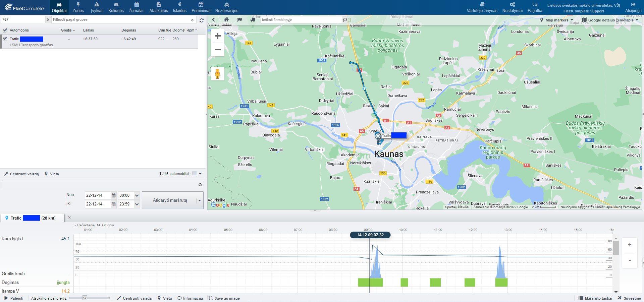Open Map markers dropdown
644x302 pixels.
(557, 20)
